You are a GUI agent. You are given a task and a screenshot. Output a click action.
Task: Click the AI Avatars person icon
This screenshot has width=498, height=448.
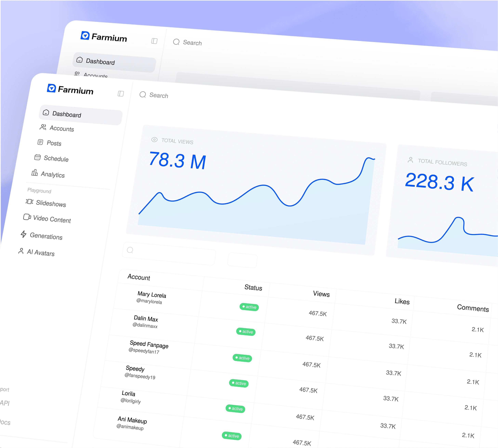point(21,251)
